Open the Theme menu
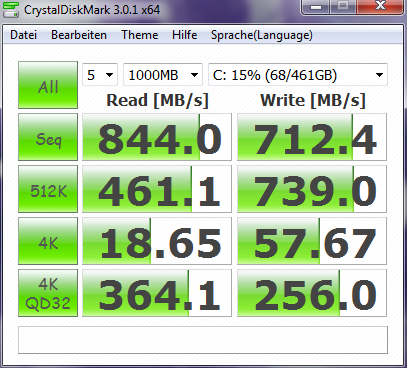Screen dimensions: 407x368 (x=140, y=35)
